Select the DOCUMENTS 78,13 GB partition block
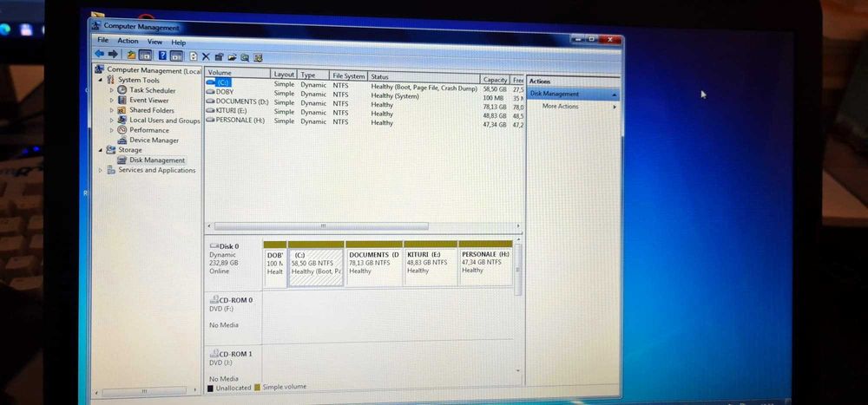 pyautogui.click(x=374, y=264)
